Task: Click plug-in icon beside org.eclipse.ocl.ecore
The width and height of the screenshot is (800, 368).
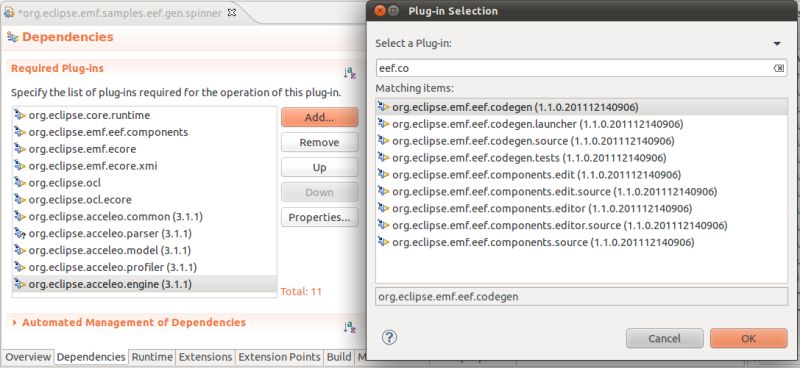Action: coord(20,200)
